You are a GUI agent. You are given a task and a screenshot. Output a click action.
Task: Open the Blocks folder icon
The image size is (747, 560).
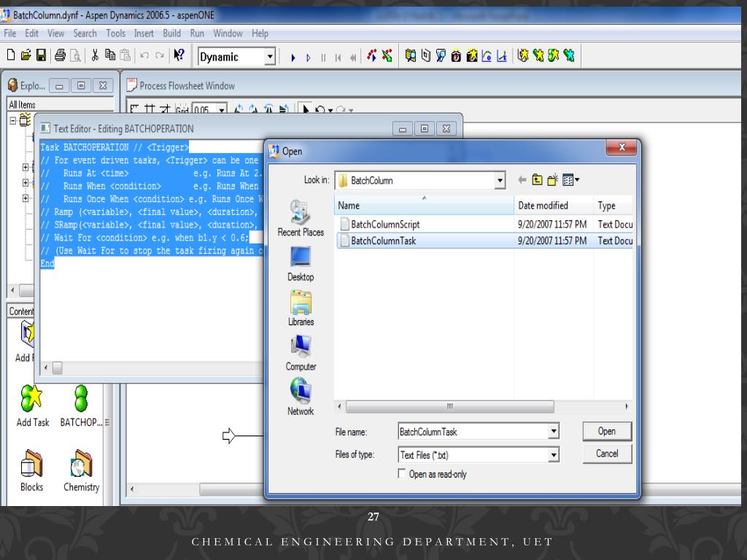[31, 464]
